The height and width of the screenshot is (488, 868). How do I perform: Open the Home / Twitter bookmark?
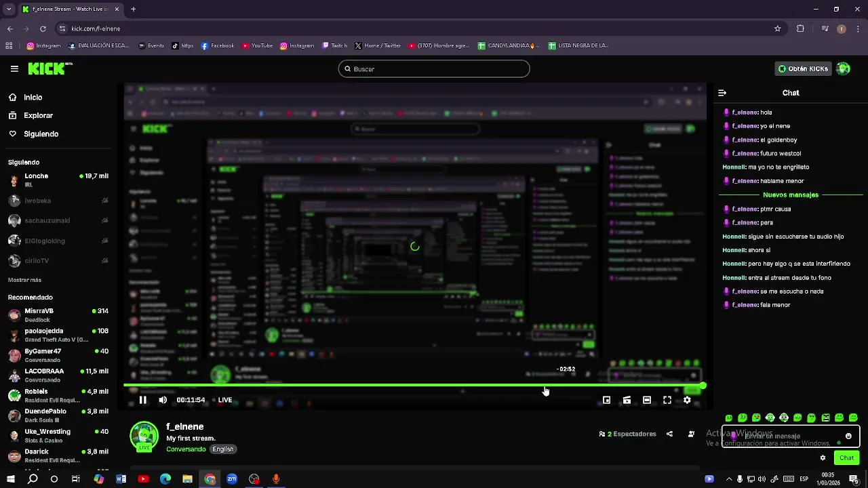377,46
